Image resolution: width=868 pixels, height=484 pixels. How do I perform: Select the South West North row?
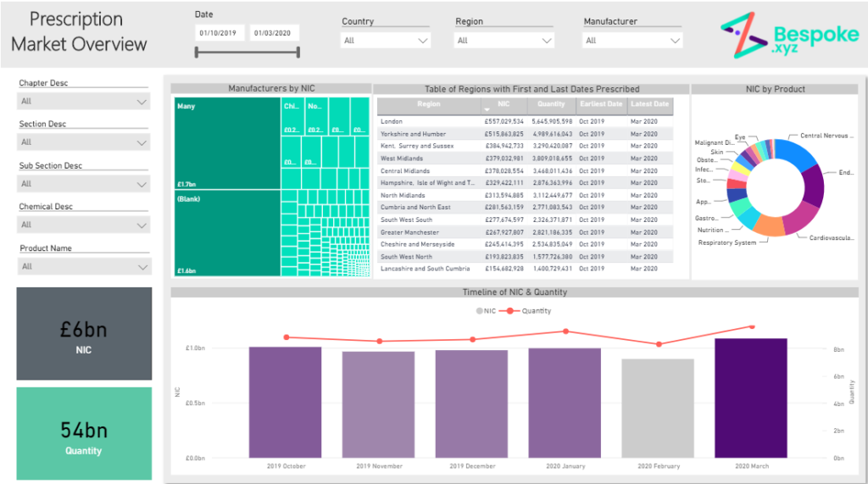(526, 257)
